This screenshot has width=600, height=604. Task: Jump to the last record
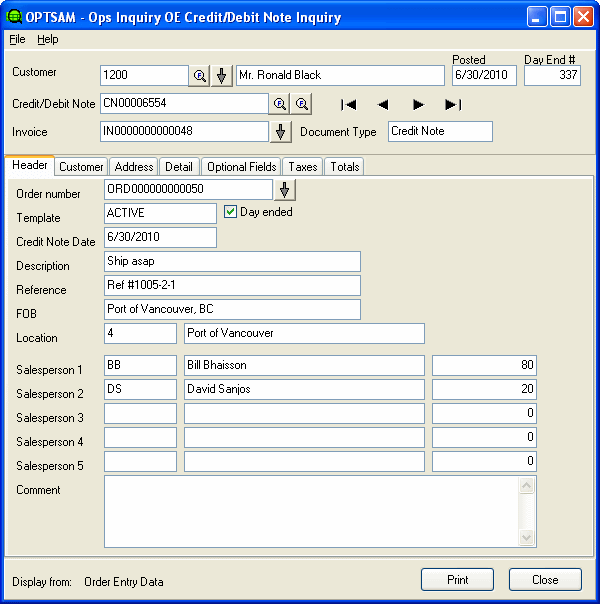pyautogui.click(x=453, y=104)
